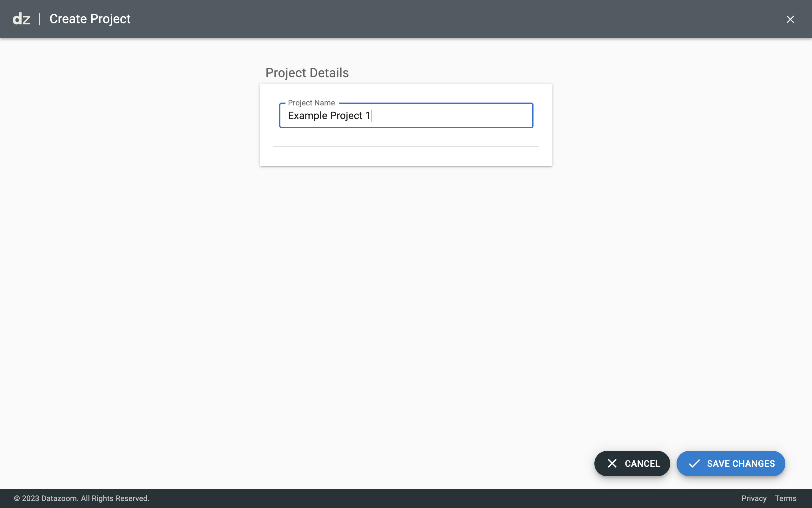This screenshot has height=508, width=812.
Task: Close the Create Project dialog with X
Action: (790, 19)
